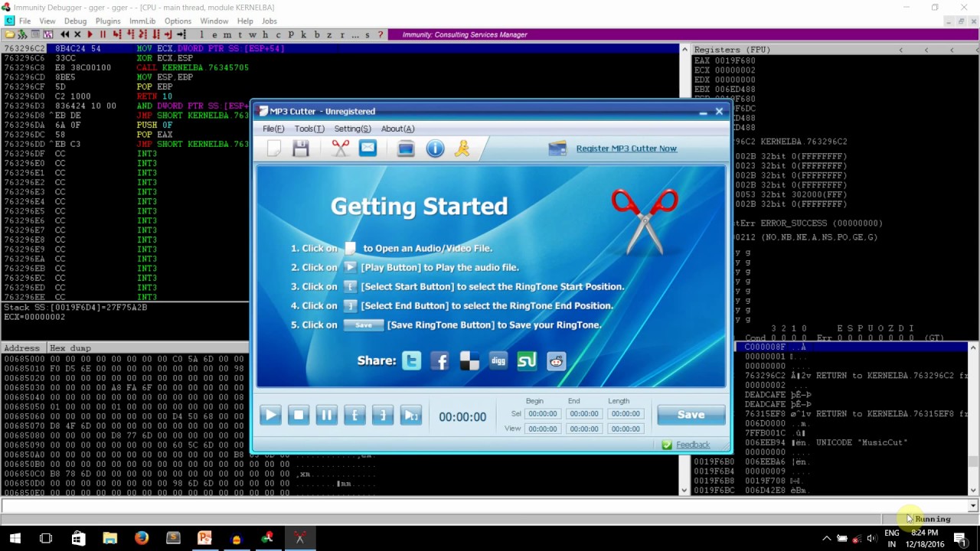Open call stack 'k' button
Screen dimensions: 980x551
tap(303, 34)
